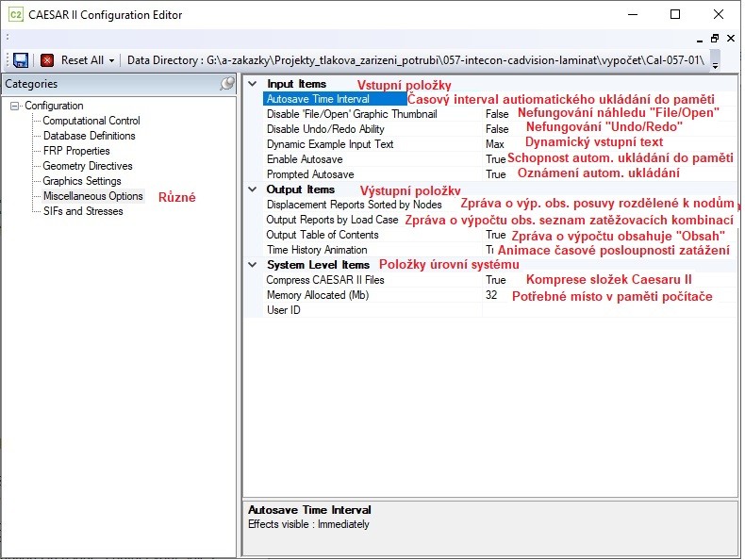Click False value of Disable File/Open Thumbnail
745x560 pixels.
[497, 114]
